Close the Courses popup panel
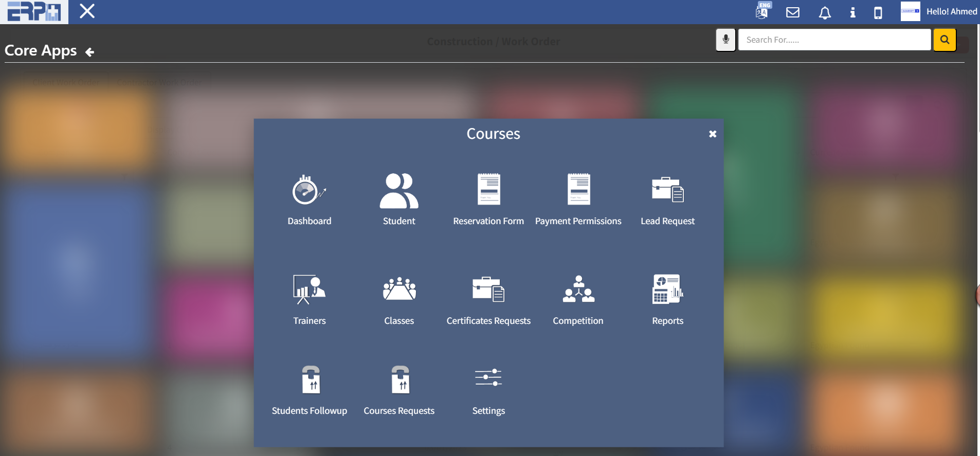 click(x=713, y=134)
